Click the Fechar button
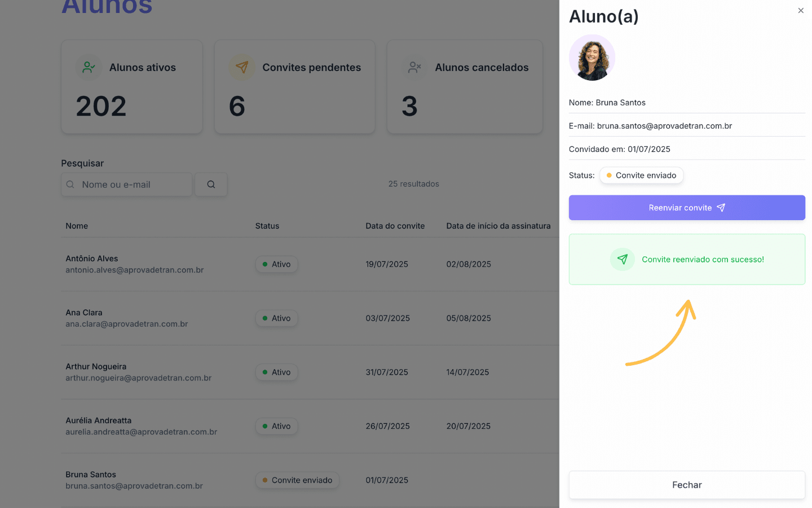The height and width of the screenshot is (508, 812). [x=687, y=485]
